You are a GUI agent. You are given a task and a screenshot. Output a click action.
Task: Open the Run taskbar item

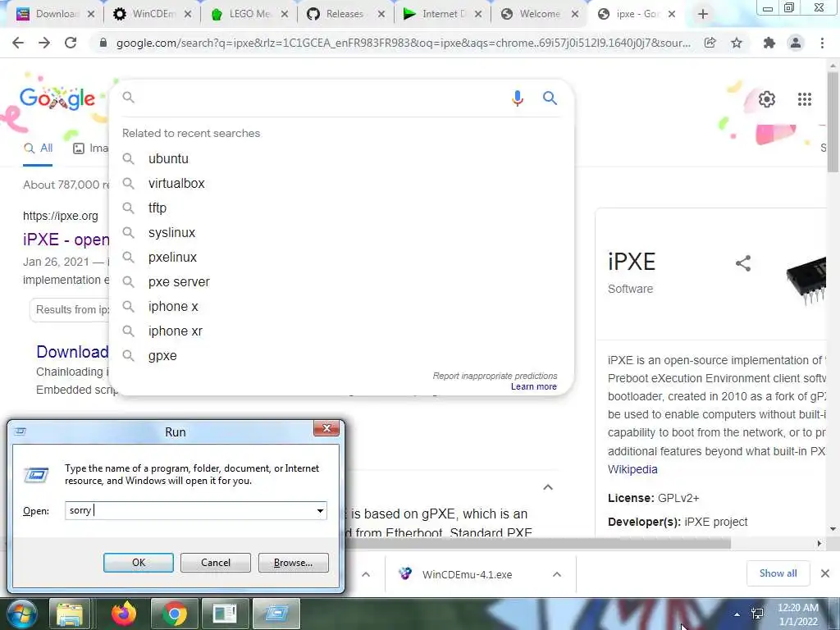tap(276, 614)
